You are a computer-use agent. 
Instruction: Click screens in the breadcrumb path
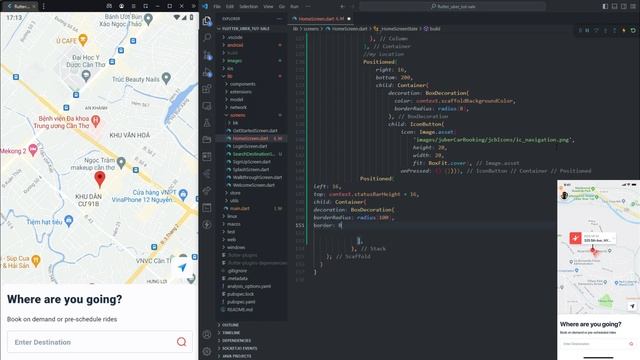(x=311, y=29)
